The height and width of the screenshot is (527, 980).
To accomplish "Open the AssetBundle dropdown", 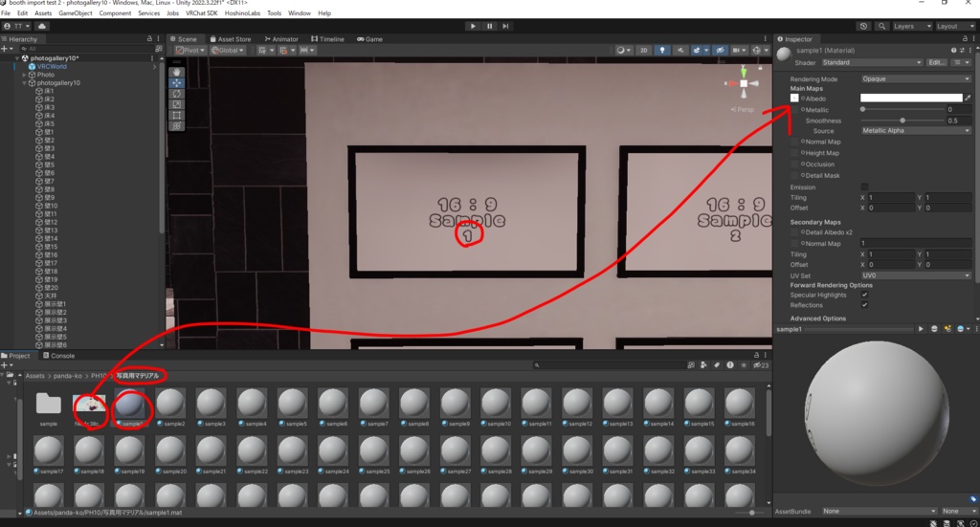I will click(x=879, y=511).
